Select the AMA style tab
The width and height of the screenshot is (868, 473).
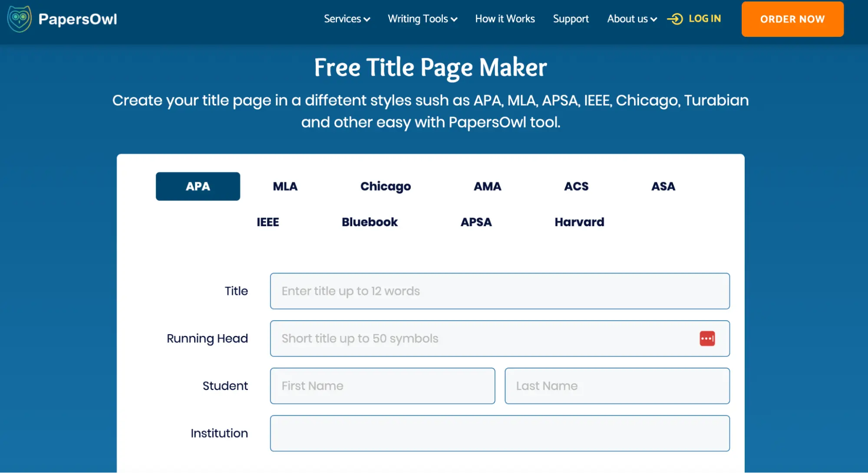pos(487,186)
